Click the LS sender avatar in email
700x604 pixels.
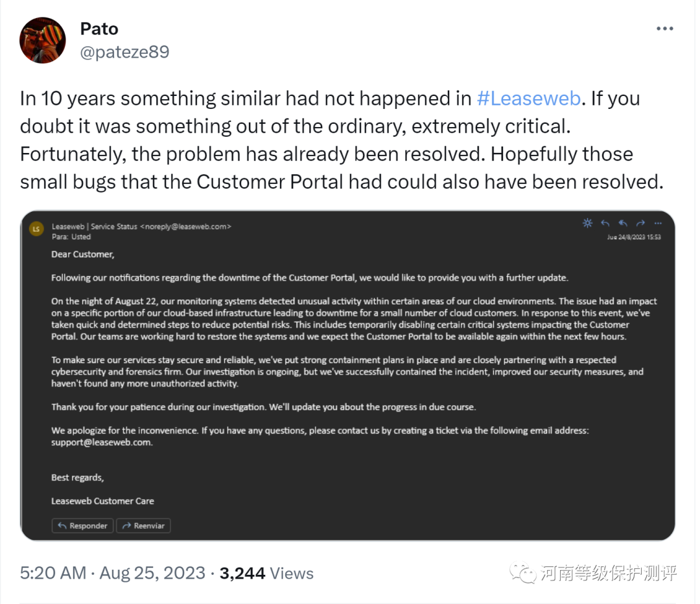tap(37, 229)
